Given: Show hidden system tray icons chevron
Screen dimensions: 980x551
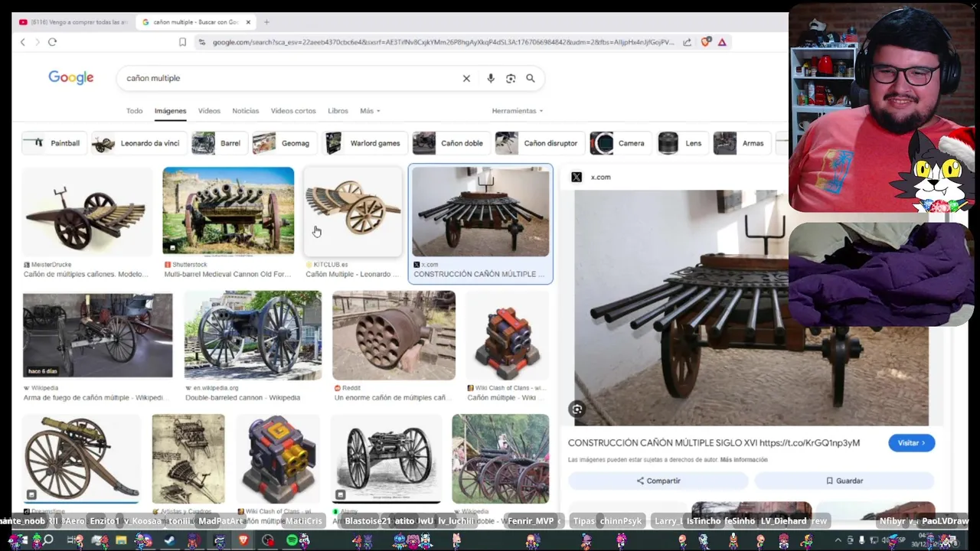Looking at the screenshot, I should tap(838, 540).
